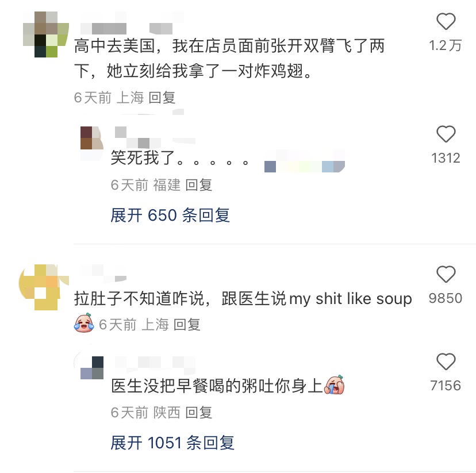The height and width of the screenshot is (473, 476).
Task: Open the yellow pixelated avatar of the soup commenter
Action: pos(44,287)
